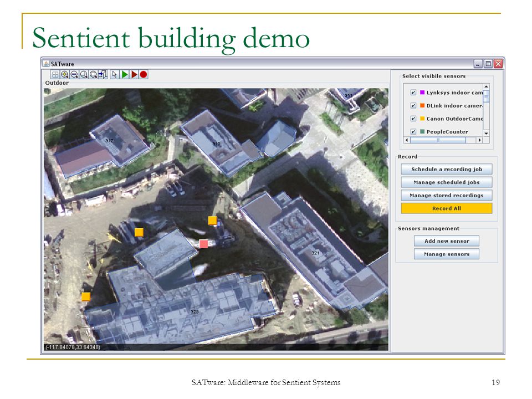
Task: Click the green PeopleCounter color swatch
Action: pos(422,131)
